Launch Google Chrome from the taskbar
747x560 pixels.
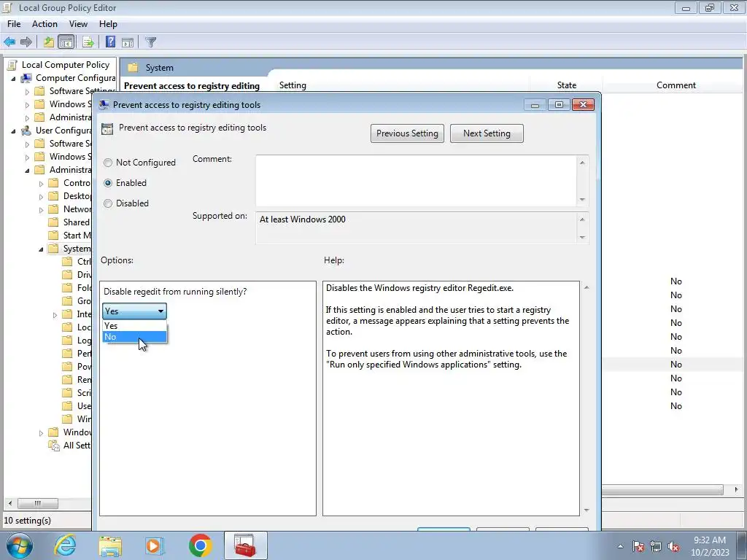(x=200, y=545)
